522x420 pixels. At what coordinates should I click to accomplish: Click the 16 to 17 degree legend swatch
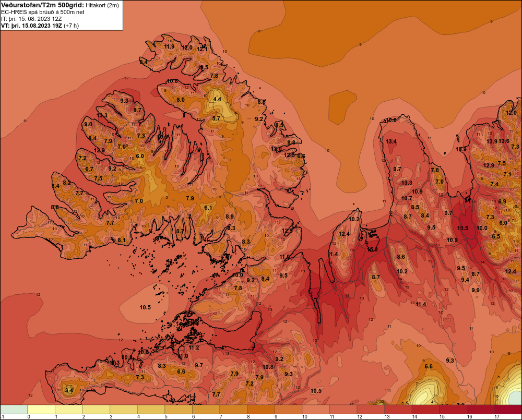click(x=480, y=409)
